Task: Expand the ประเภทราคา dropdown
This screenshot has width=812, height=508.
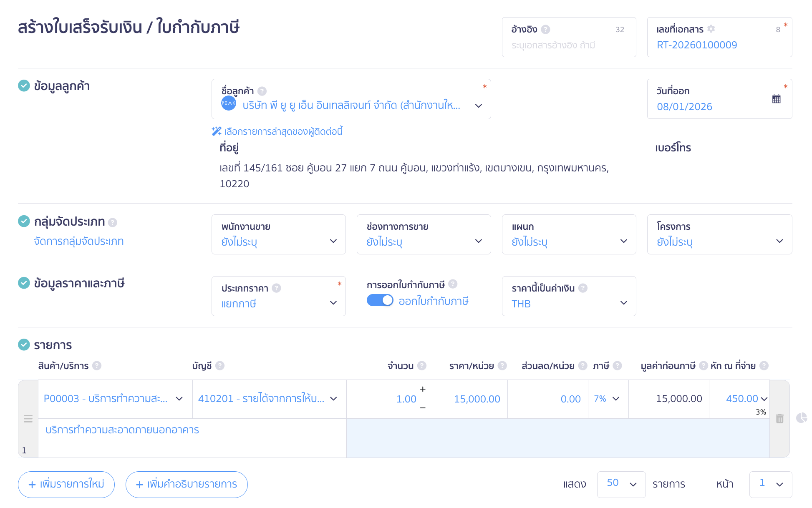Action: (x=278, y=297)
